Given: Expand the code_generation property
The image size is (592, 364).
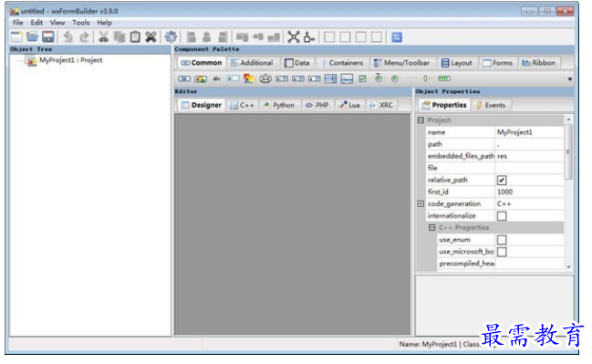Looking at the screenshot, I should click(x=421, y=204).
